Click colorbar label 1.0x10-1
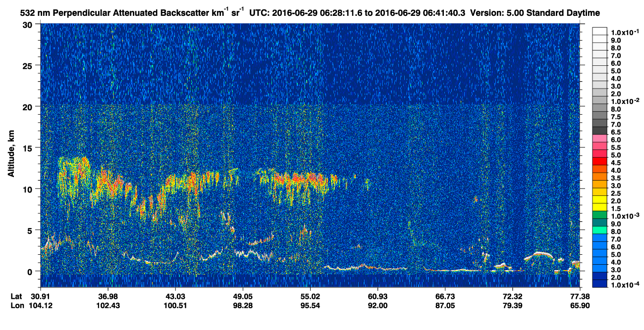 [625, 32]
